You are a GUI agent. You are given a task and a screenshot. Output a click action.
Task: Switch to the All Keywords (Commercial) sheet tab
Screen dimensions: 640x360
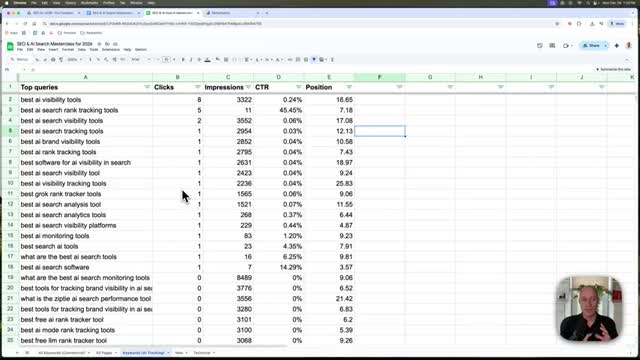coord(62,353)
